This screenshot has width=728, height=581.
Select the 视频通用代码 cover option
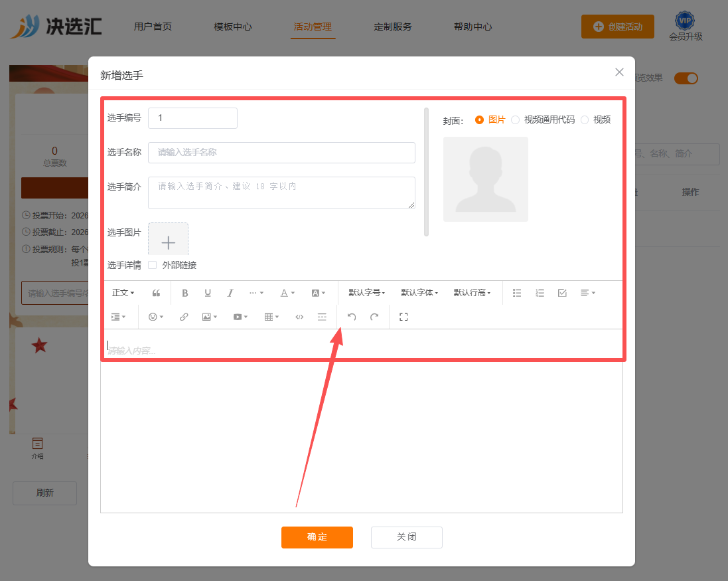(x=543, y=120)
